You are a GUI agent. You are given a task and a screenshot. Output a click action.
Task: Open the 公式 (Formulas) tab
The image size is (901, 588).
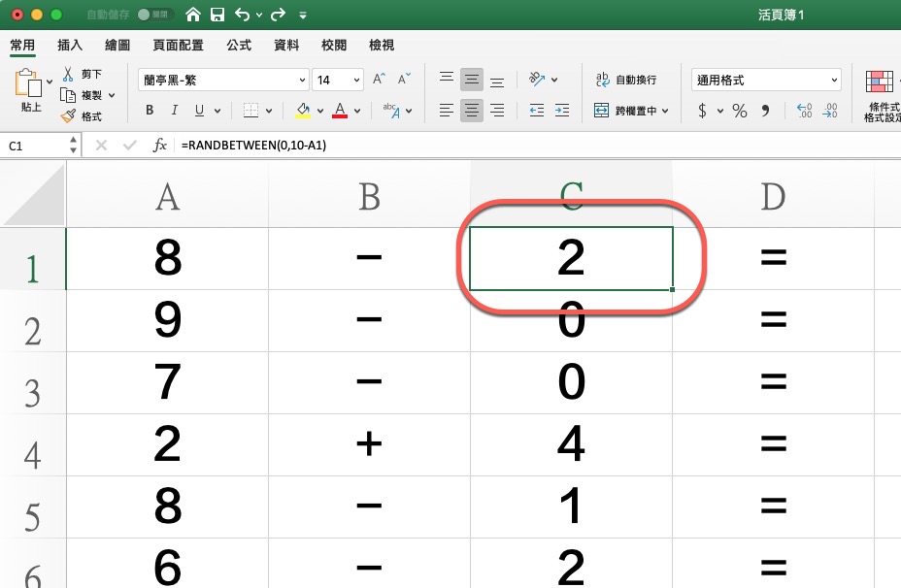pyautogui.click(x=239, y=45)
